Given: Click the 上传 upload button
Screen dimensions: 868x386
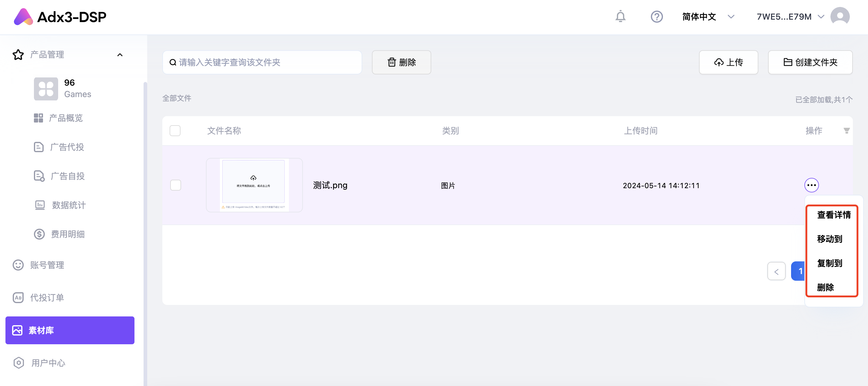Looking at the screenshot, I should pos(728,62).
